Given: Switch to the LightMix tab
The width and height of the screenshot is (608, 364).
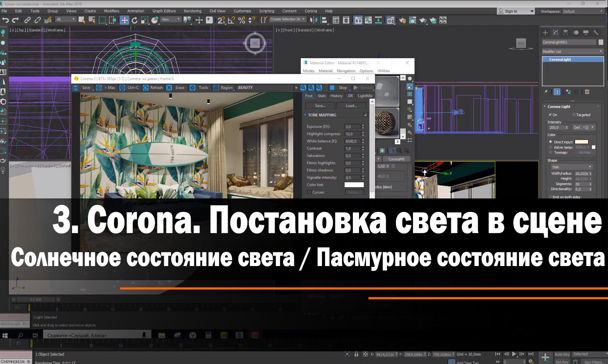Looking at the screenshot, I should [364, 95].
